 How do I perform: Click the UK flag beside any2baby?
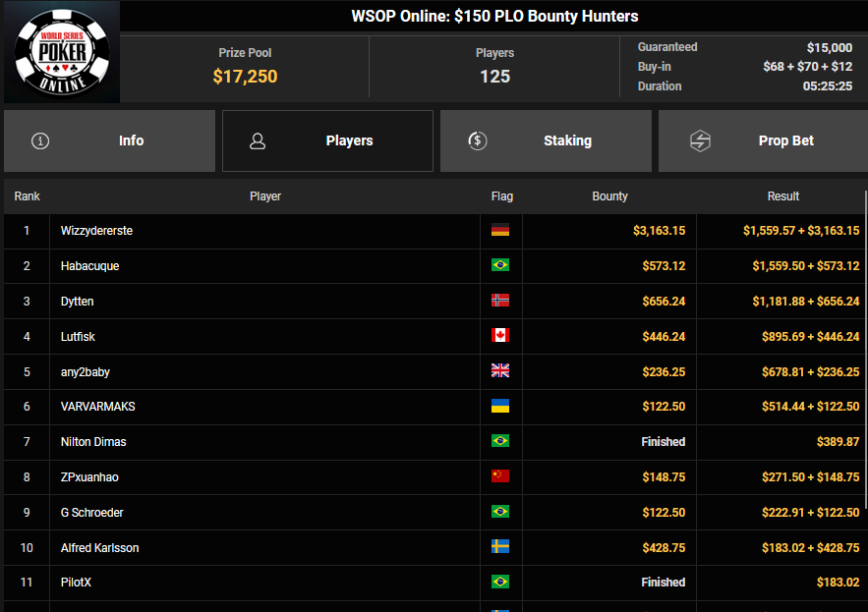click(500, 372)
